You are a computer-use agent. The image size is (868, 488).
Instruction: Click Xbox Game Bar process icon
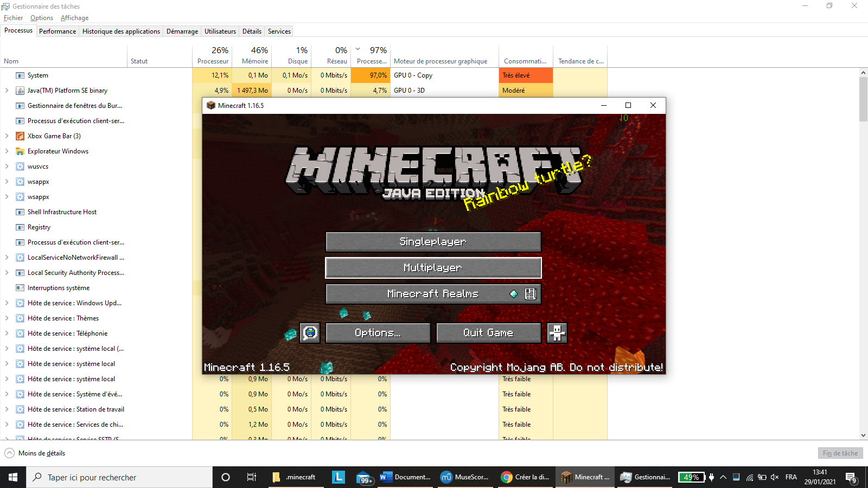click(20, 136)
